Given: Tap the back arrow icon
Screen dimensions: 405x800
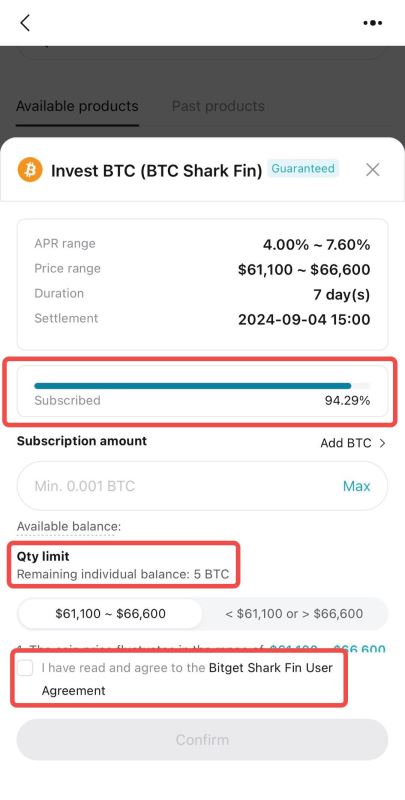Looking at the screenshot, I should point(24,23).
